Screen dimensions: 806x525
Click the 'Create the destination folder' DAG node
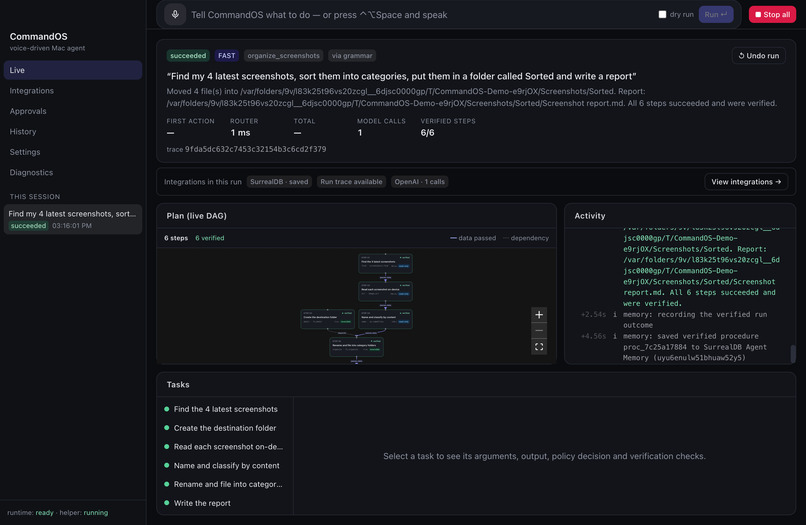point(327,319)
